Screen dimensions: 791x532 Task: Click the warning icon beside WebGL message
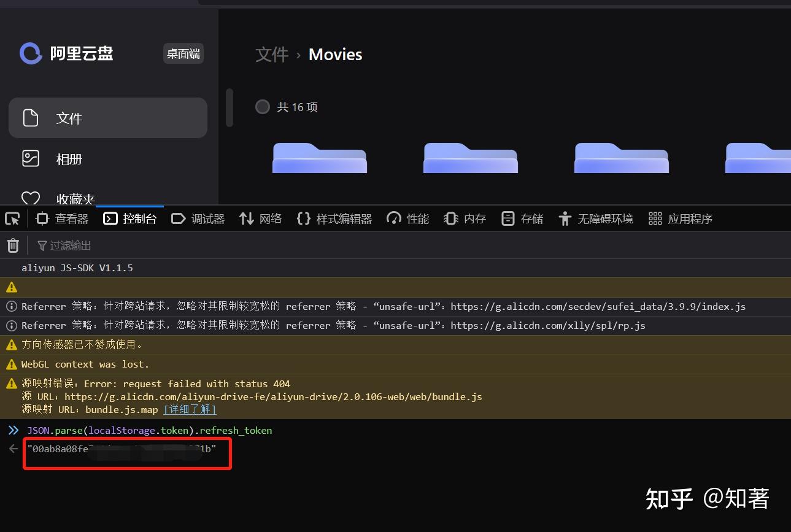(12, 364)
